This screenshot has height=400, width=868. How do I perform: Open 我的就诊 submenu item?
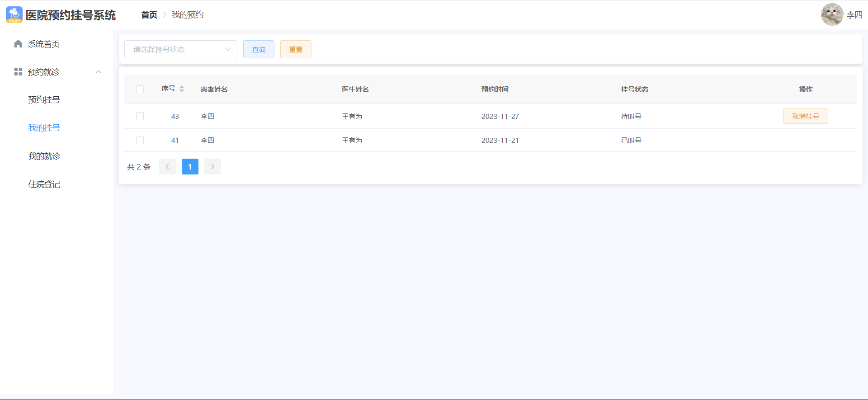coord(44,156)
